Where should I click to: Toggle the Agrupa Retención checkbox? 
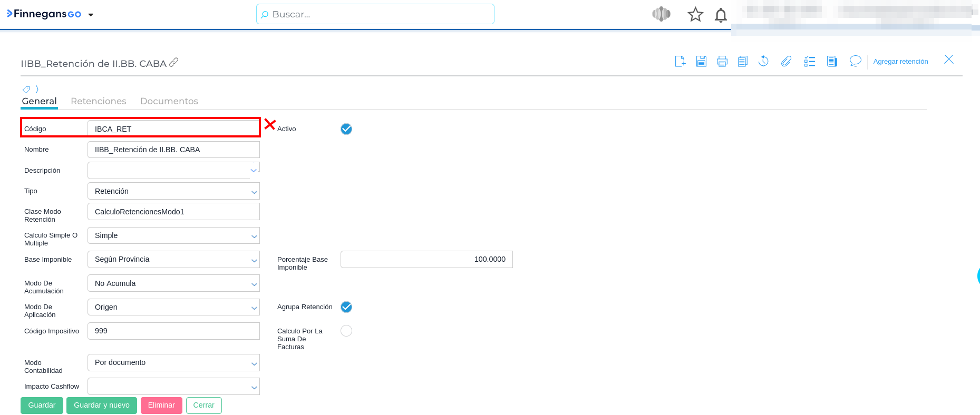346,307
